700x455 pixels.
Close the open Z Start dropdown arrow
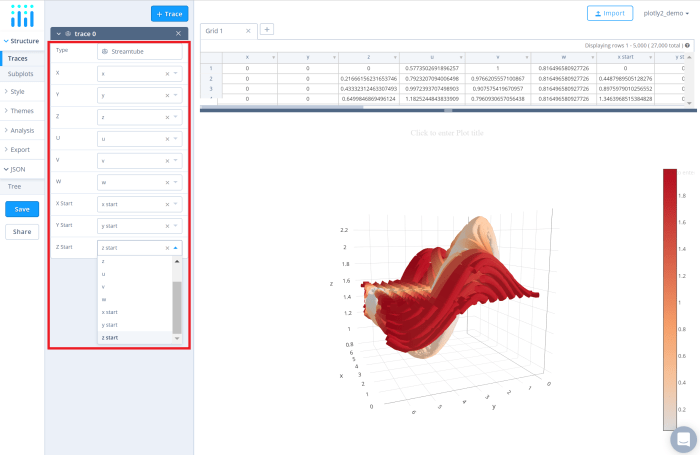tap(175, 248)
